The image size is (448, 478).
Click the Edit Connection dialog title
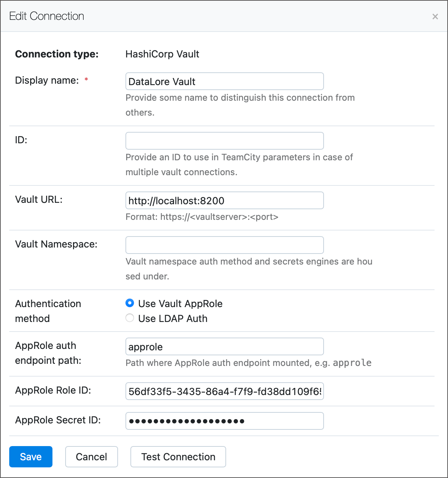[x=47, y=16]
